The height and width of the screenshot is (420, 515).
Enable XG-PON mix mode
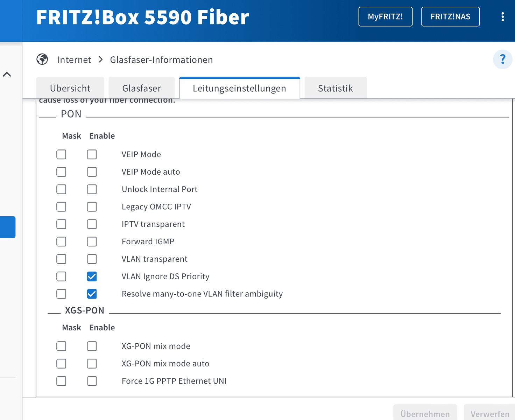click(x=92, y=346)
